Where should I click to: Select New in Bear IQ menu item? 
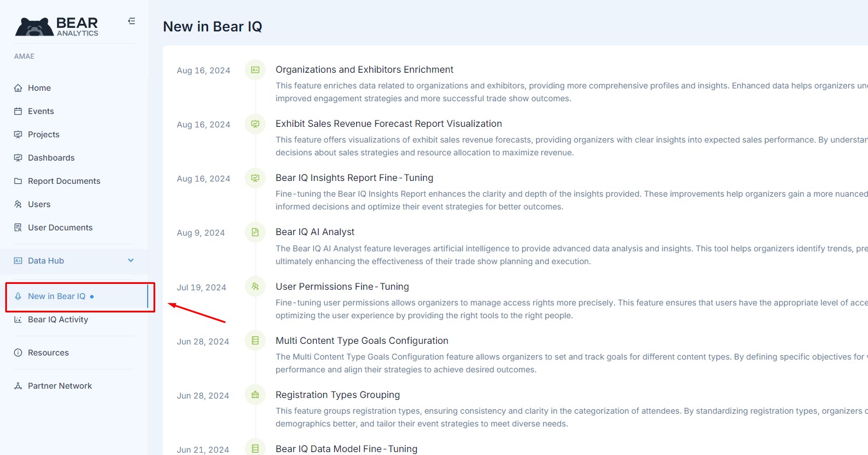point(56,296)
